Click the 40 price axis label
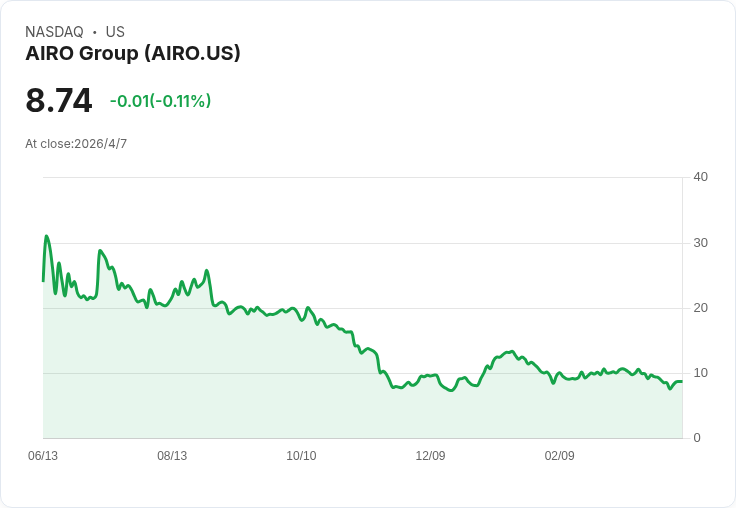This screenshot has height=508, width=736. click(x=700, y=177)
